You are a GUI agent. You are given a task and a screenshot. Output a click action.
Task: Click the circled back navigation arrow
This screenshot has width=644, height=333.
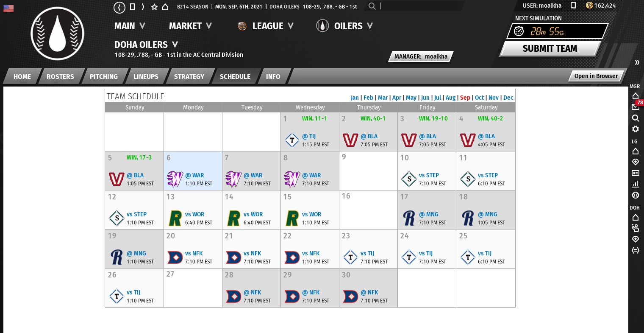pyautogui.click(x=119, y=7)
